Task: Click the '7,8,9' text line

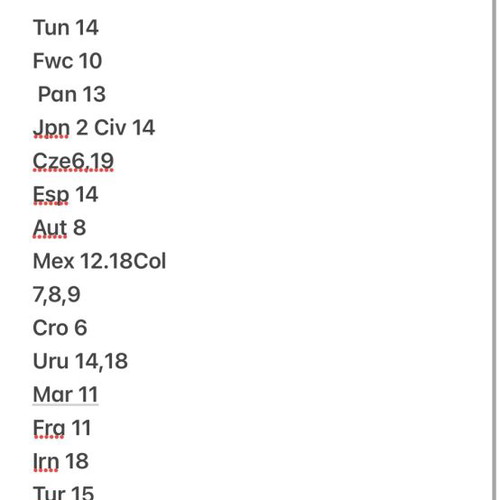Action: (x=56, y=294)
